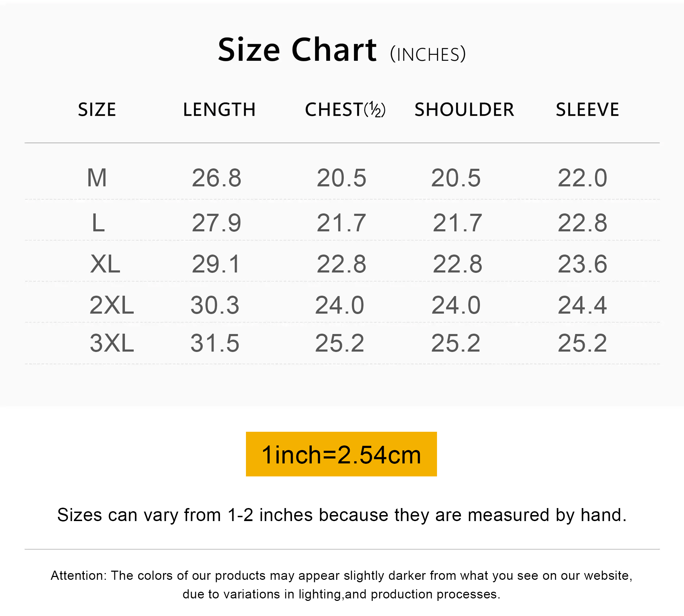
Task: Click the yellow 1inch=2.54cm banner
Action: click(x=341, y=454)
